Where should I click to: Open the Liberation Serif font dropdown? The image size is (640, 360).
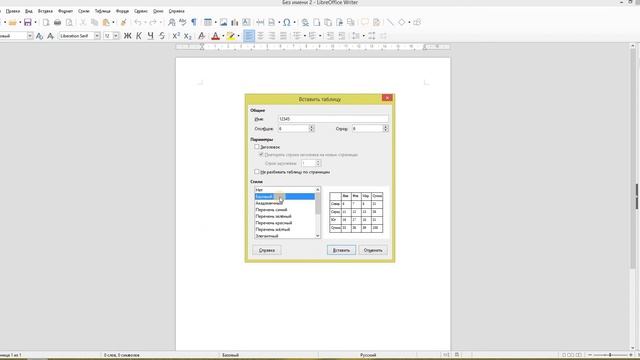pyautogui.click(x=97, y=36)
